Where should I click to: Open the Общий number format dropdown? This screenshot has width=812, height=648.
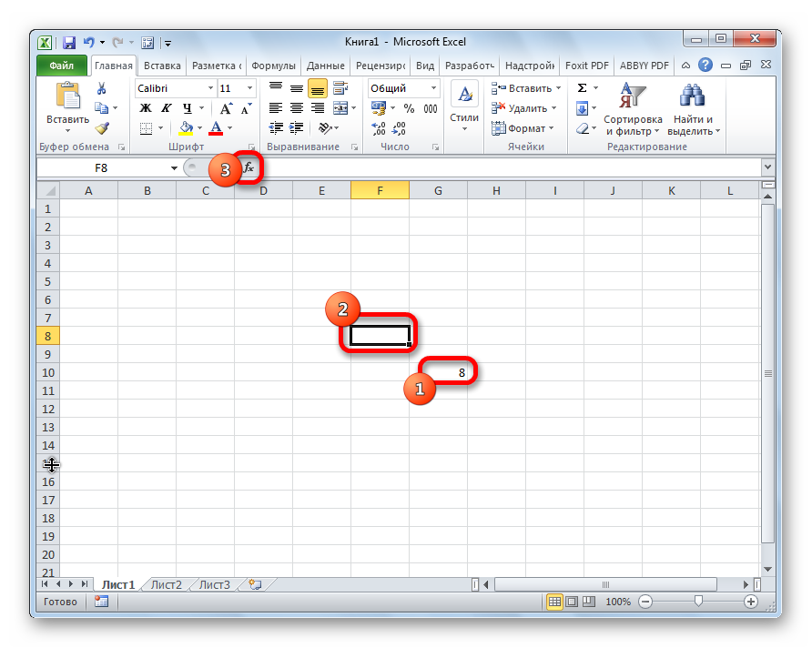click(433, 88)
